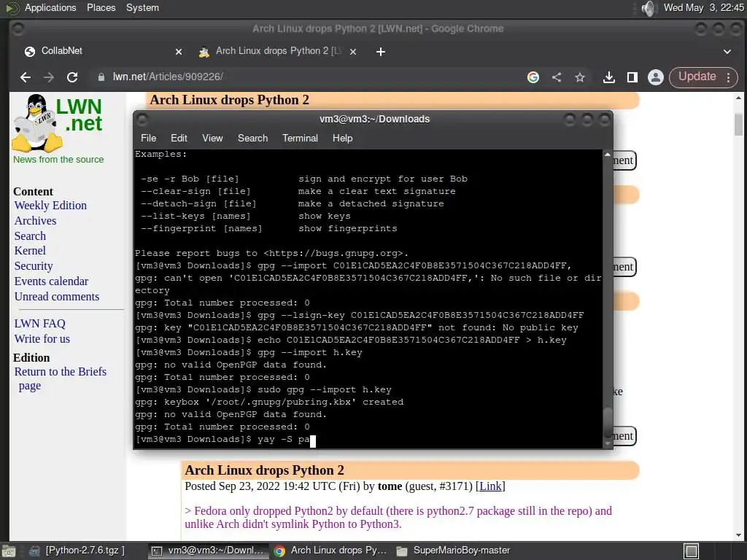
Task: Close the CollabNet tab
Action: coord(179,52)
